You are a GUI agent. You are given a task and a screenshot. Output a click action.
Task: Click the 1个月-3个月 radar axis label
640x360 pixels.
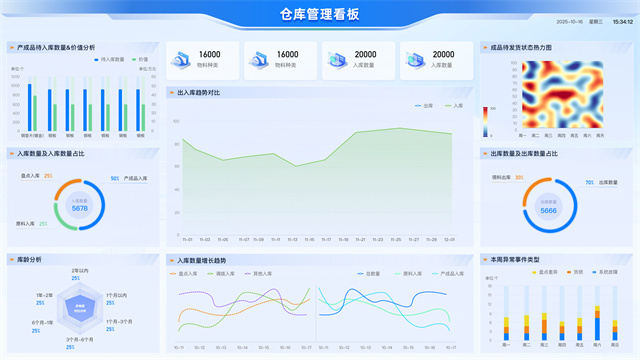pos(119,322)
